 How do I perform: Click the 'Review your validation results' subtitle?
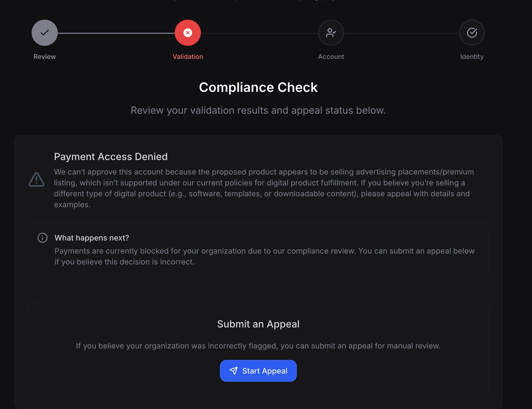(258, 110)
